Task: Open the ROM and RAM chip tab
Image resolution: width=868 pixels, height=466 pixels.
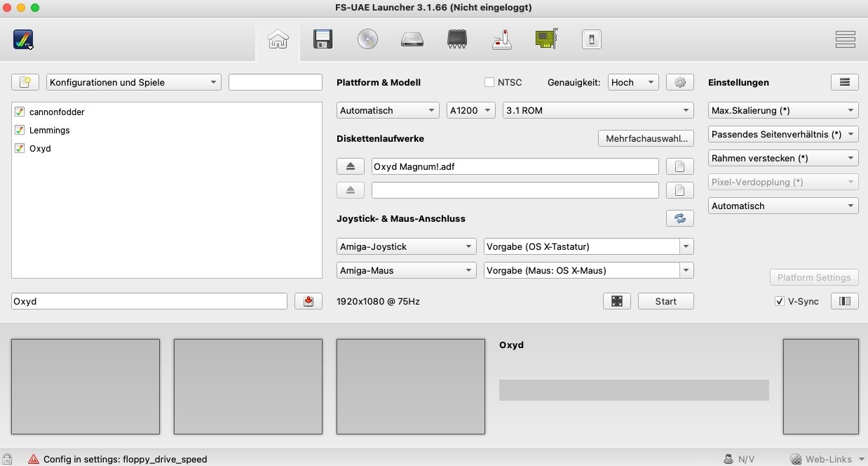Action: coord(457,40)
